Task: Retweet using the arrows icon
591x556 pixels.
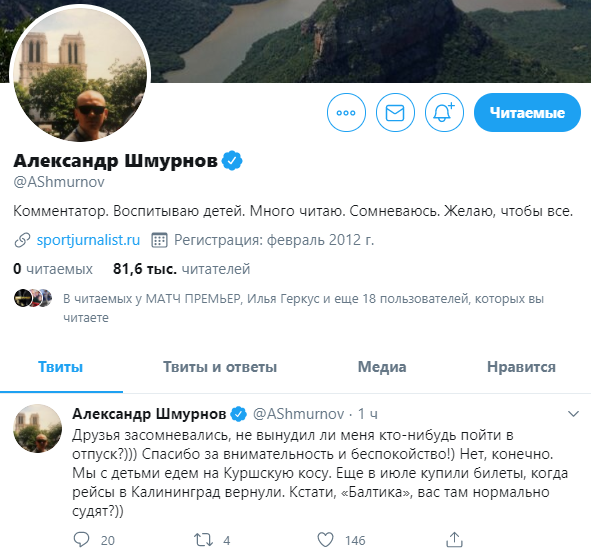Action: (204, 540)
